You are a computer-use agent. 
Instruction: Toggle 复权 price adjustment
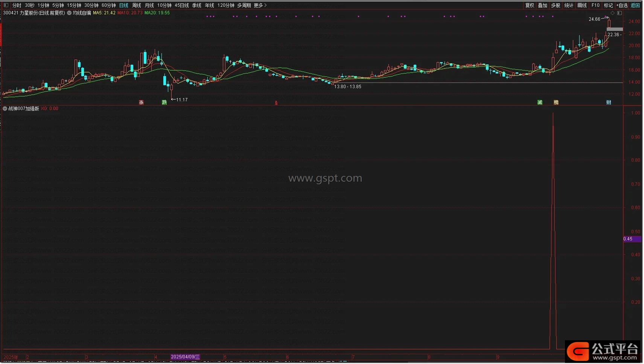pyautogui.click(x=530, y=5)
